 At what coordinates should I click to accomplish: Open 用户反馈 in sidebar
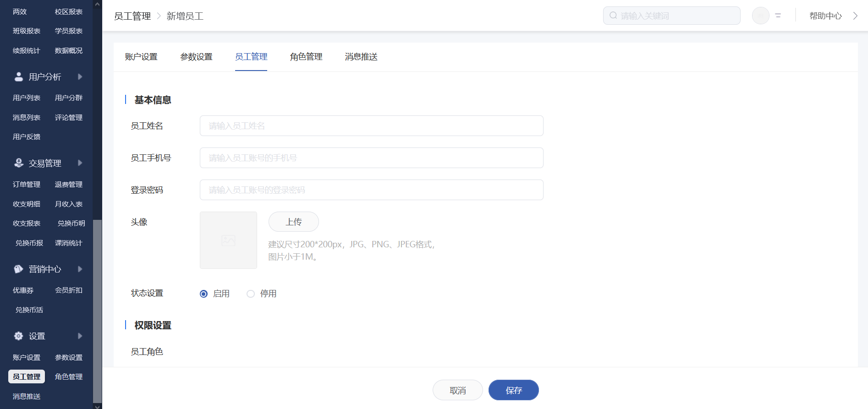[x=27, y=136]
